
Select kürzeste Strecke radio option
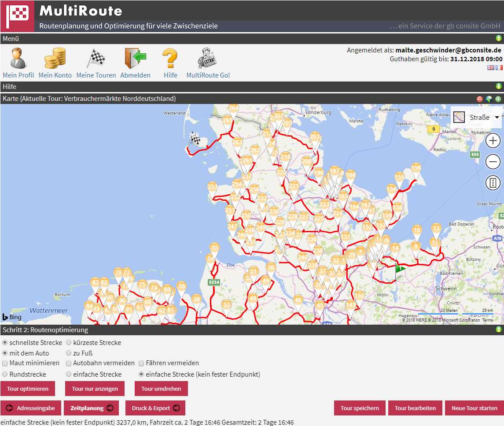click(69, 343)
